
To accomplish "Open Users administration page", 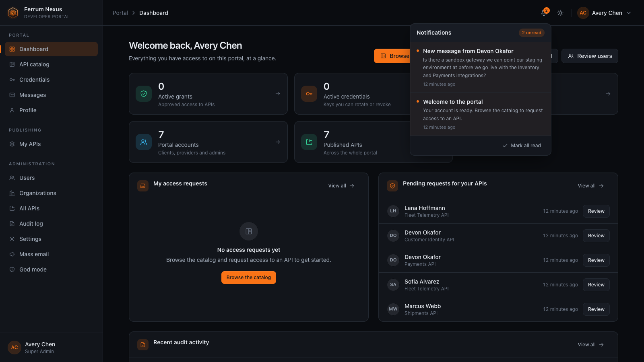I will 51,178.
